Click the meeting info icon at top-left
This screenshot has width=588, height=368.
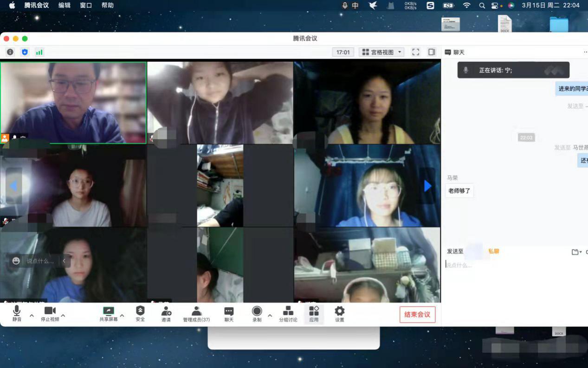(x=10, y=52)
